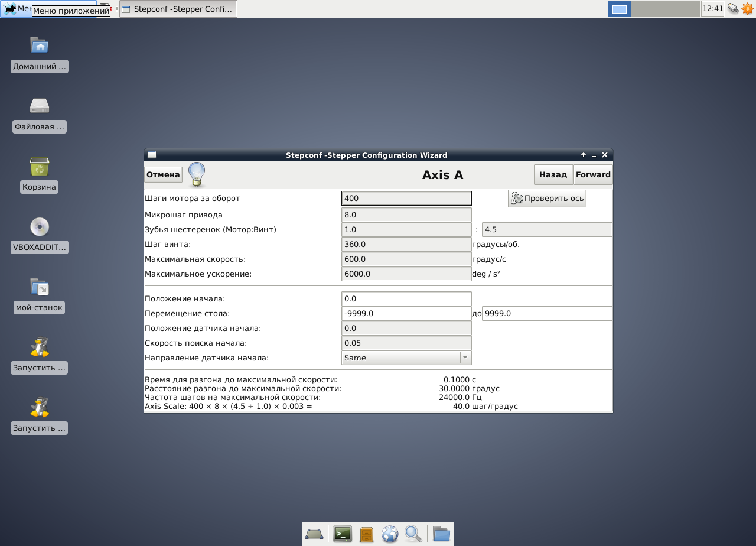Click the Stepconf taskbar window button
The width and height of the screenshot is (756, 546).
tap(178, 9)
